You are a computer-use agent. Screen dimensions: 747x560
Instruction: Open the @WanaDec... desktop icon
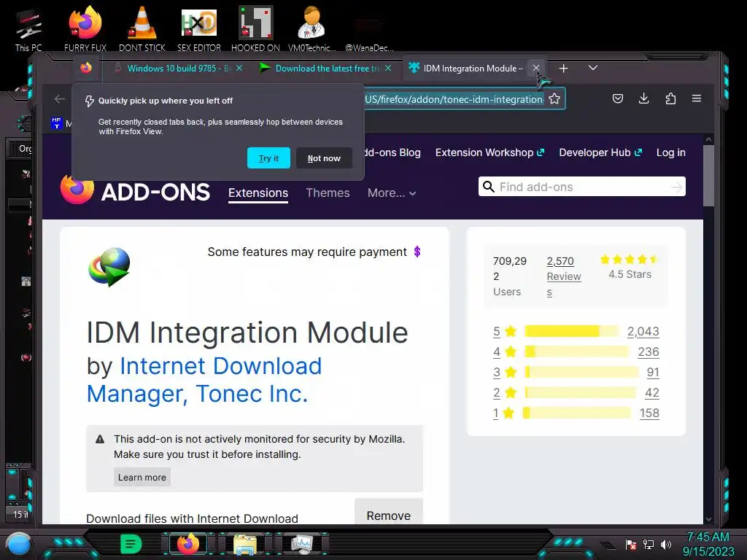pos(369,34)
